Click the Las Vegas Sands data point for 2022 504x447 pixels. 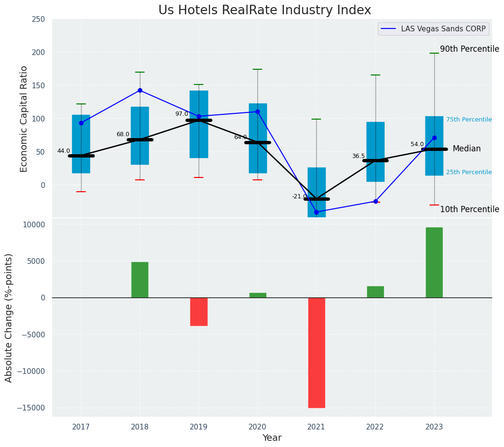click(x=376, y=202)
